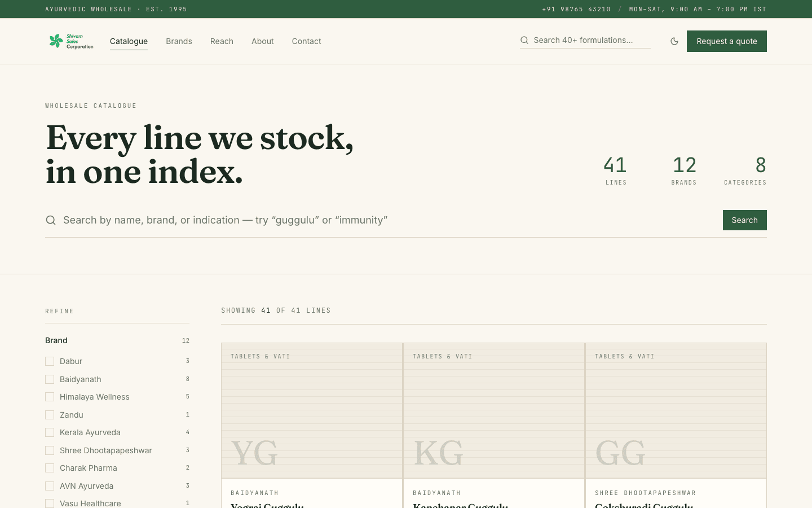Check the Vasu Healthcare filter
Viewport: 812px width, 508px height.
pos(50,503)
